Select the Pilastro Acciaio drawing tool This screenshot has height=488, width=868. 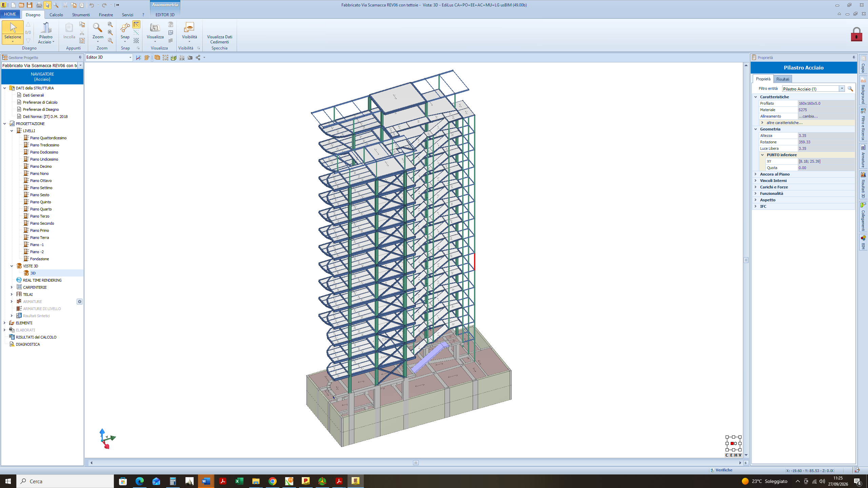tap(46, 33)
